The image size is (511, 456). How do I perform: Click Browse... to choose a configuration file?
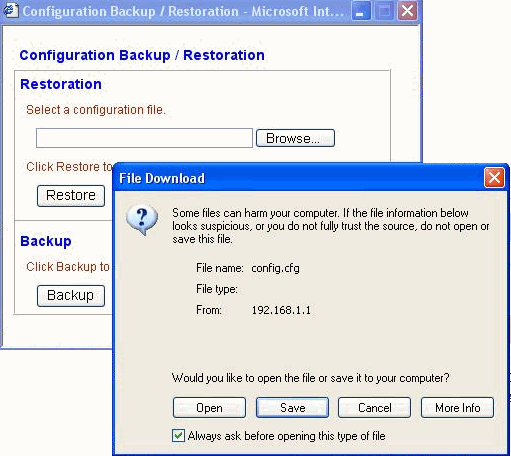coord(295,138)
